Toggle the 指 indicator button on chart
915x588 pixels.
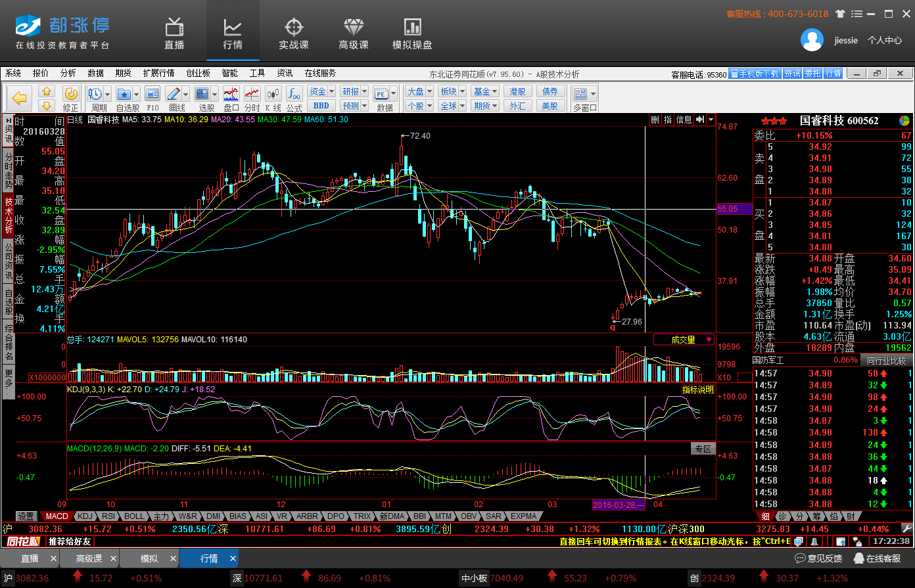click(x=668, y=120)
